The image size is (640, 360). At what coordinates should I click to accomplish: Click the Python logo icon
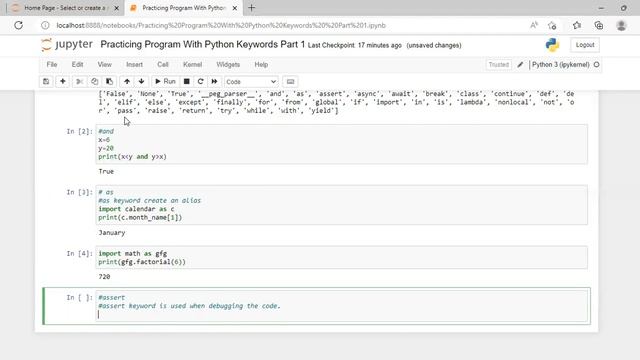click(552, 45)
